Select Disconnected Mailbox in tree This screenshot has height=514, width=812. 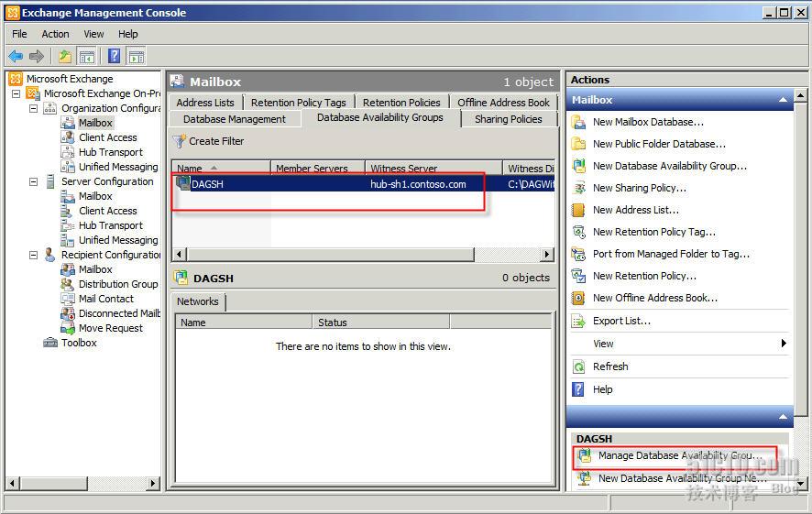coord(120,313)
